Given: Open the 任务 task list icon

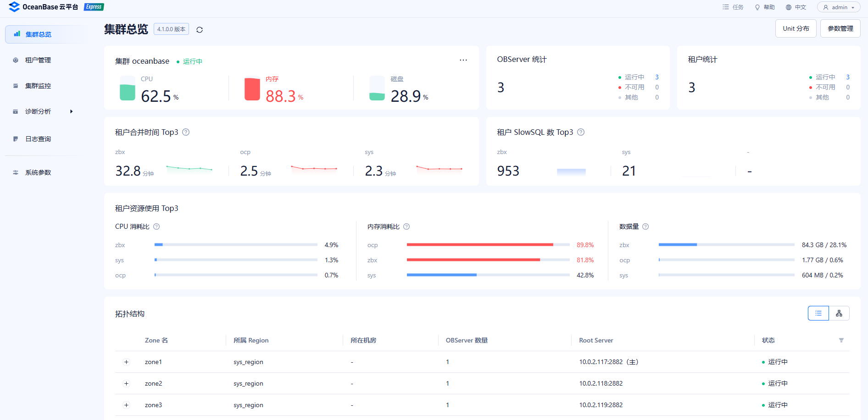Looking at the screenshot, I should pos(726,7).
